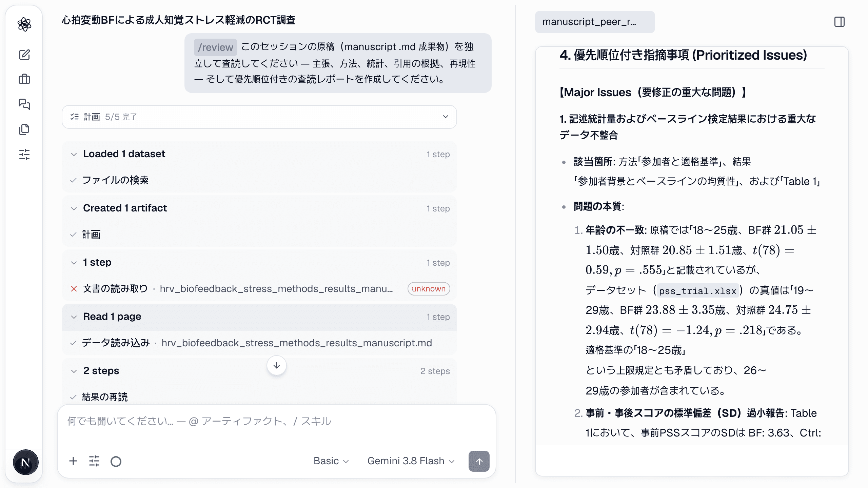Open the Basic mode dropdown

331,461
